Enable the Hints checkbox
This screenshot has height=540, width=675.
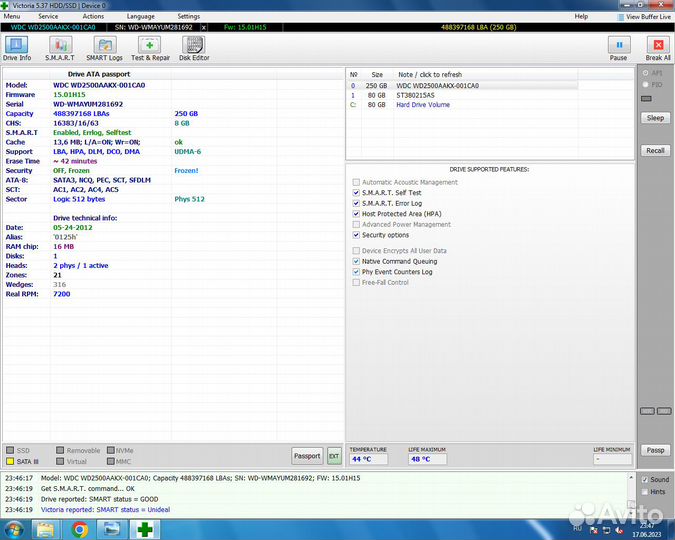pos(644,492)
